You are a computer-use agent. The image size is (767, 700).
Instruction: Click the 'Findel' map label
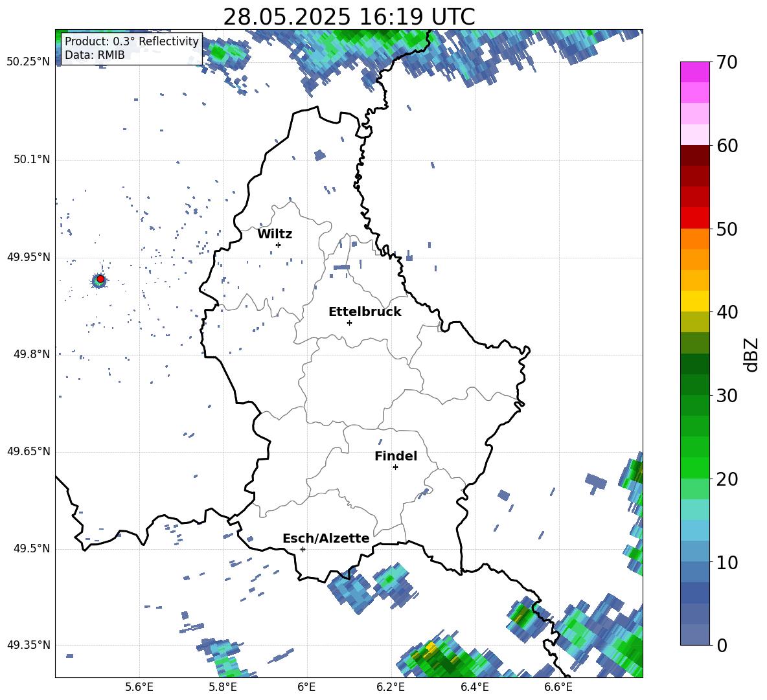pyautogui.click(x=396, y=456)
